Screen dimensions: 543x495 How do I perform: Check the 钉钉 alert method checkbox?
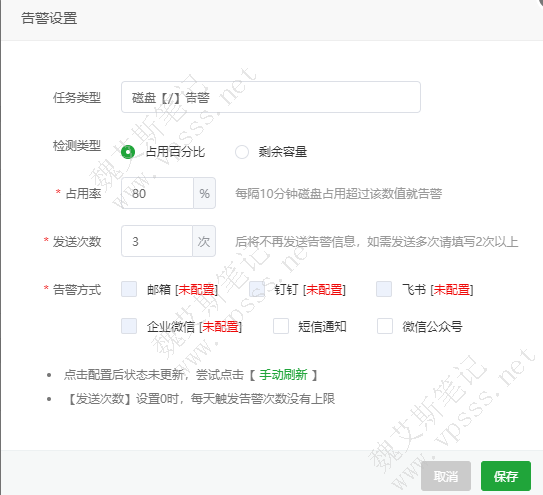(257, 289)
